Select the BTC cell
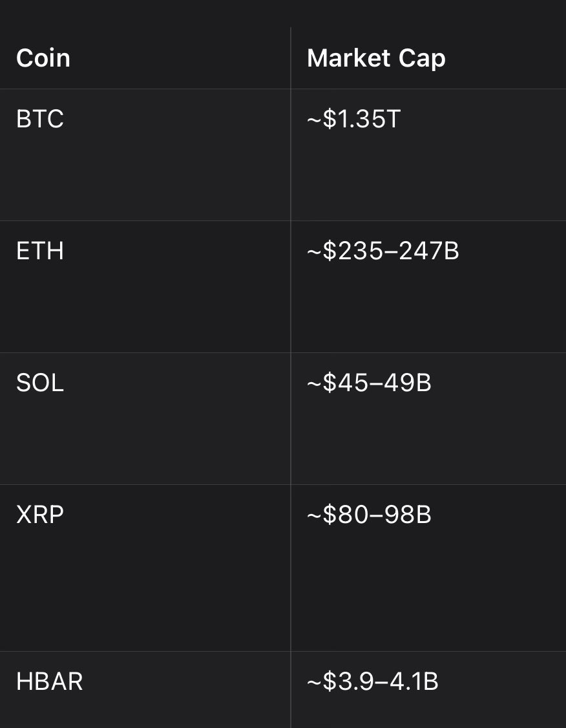This screenshot has width=566, height=728. [x=40, y=120]
